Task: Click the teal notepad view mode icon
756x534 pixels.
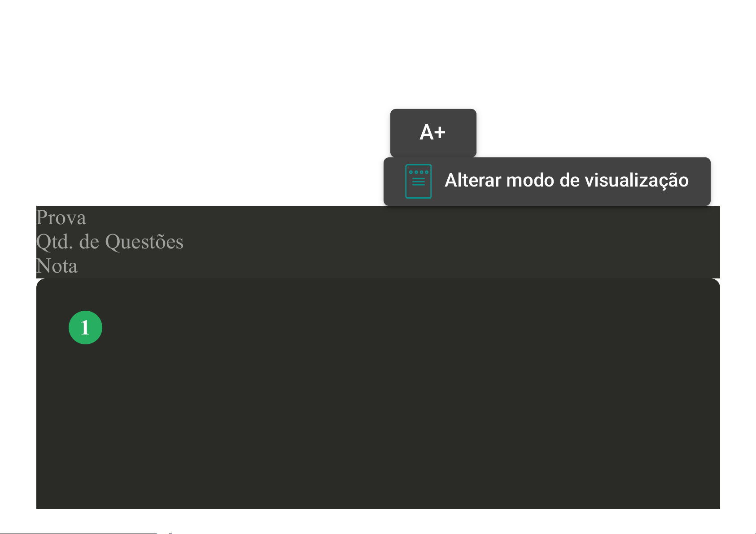Action: tap(418, 181)
